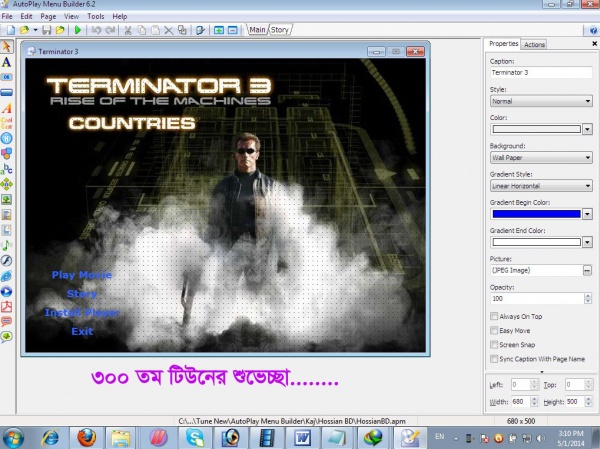Switch to the Main page tab
Image resolution: width=600 pixels, height=449 pixels.
(257, 30)
